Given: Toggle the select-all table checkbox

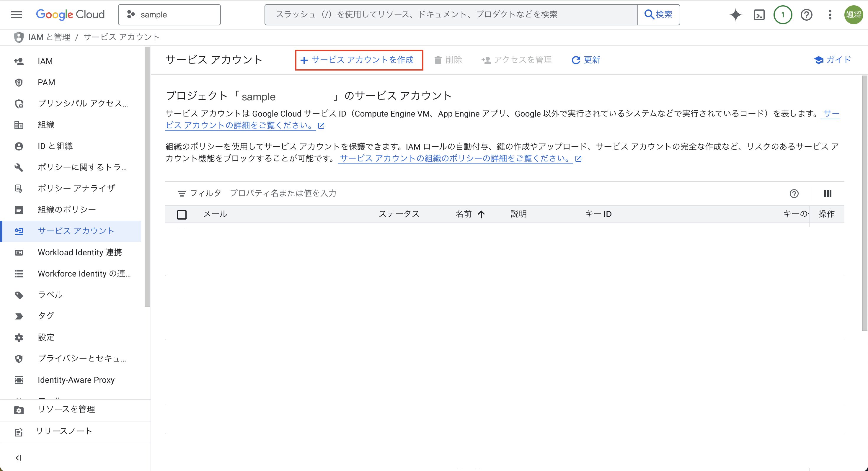Looking at the screenshot, I should pos(182,214).
